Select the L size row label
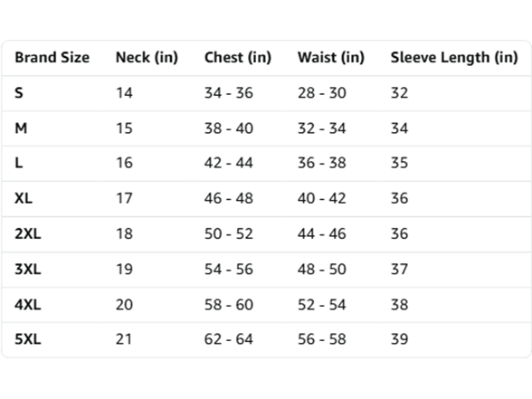Image resolution: width=532 pixels, height=399 pixels. click(x=19, y=163)
